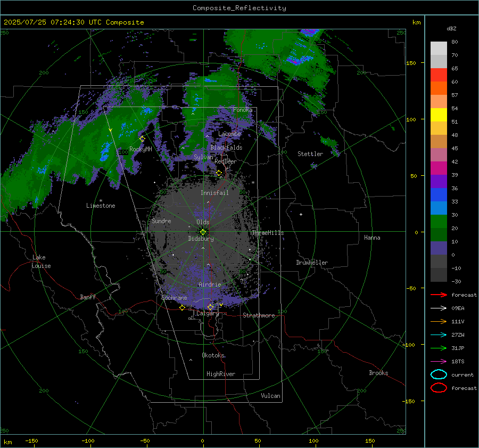Click the -150 tick on bottom axis

coord(31,441)
